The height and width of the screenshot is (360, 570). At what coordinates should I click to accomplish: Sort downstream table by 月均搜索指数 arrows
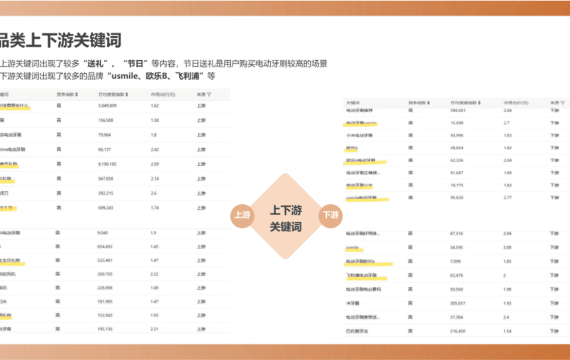tap(479, 103)
